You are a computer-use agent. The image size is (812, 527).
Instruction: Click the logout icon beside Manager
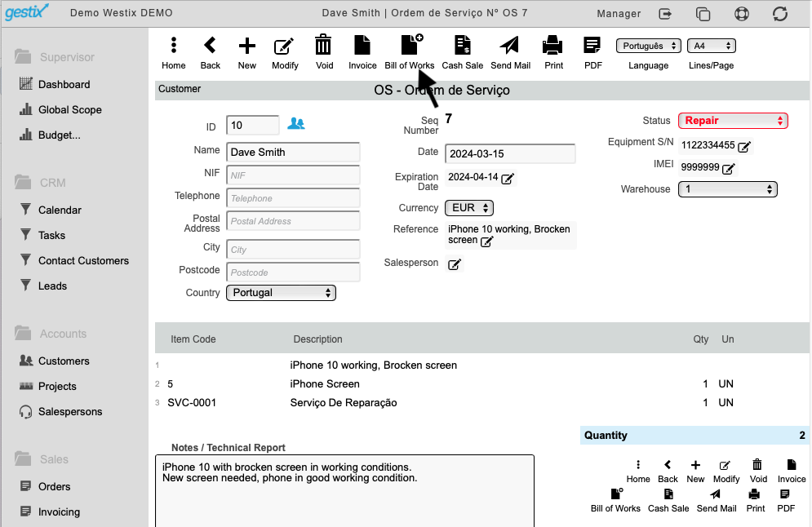[665, 13]
